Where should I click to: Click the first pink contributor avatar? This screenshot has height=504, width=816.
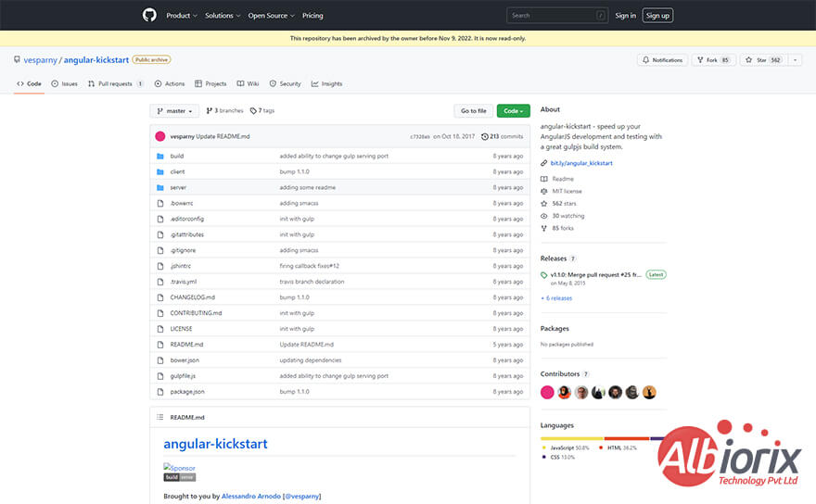(x=547, y=392)
